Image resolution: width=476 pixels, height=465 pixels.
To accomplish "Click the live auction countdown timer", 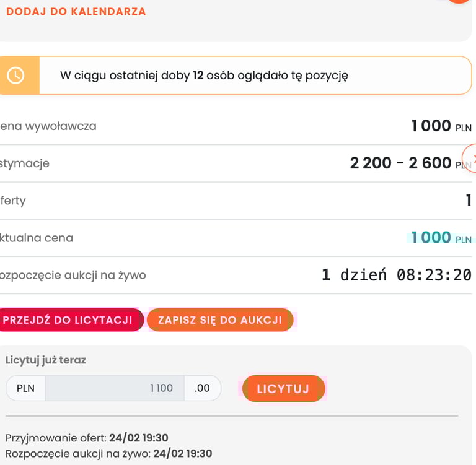I will [396, 275].
